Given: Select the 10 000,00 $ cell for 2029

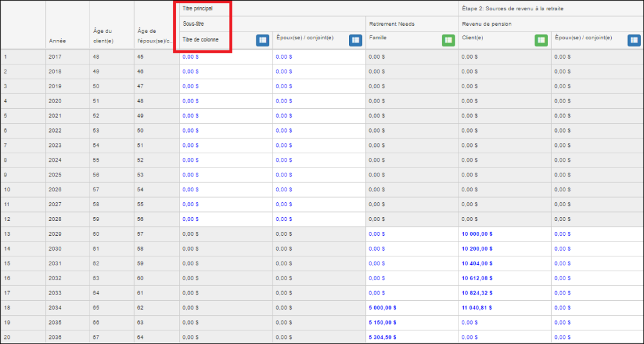Looking at the screenshot, I should point(505,234).
